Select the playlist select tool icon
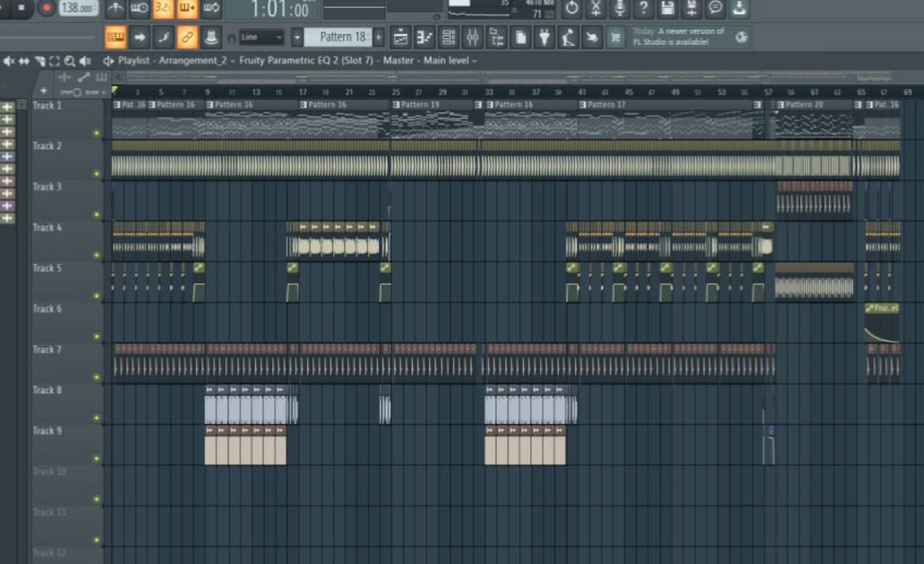This screenshot has height=564, width=924. tap(54, 61)
